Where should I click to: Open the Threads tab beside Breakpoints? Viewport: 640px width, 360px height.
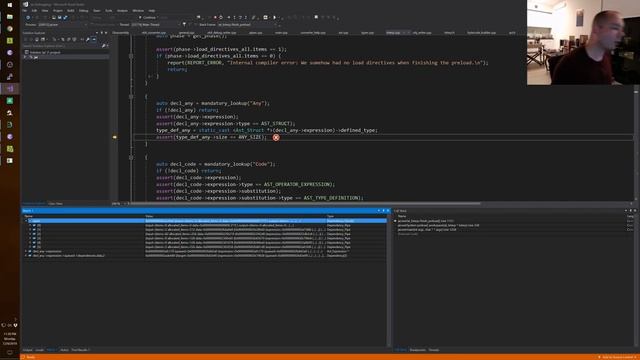click(434, 350)
